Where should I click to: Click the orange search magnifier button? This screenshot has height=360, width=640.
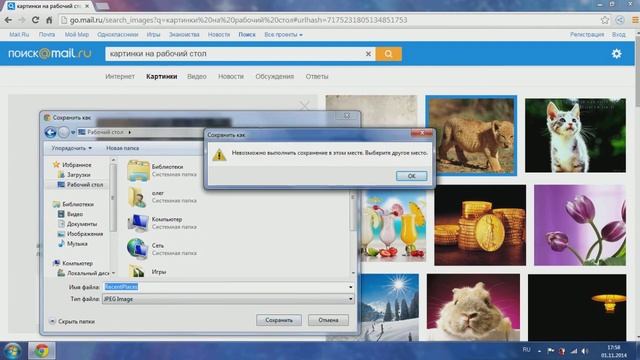[388, 54]
